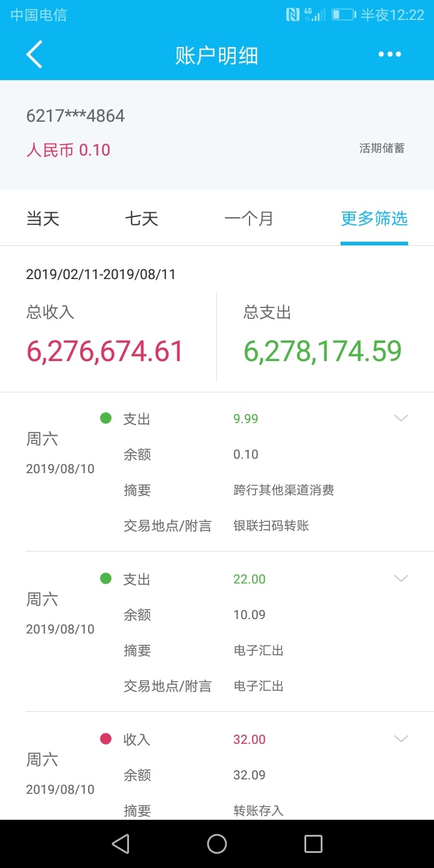This screenshot has height=868, width=434.
Task: Tap red dot of 32.00 income entry
Action: (x=105, y=738)
